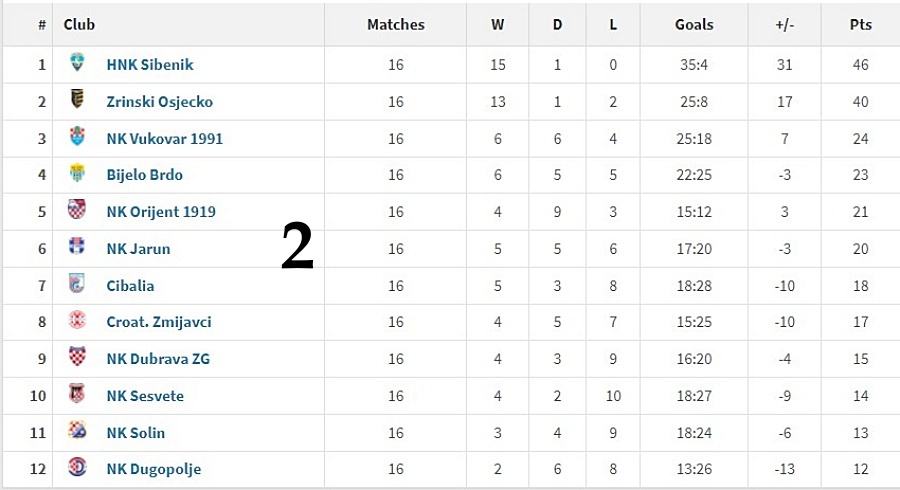Click the NK Solin crest icon
The height and width of the screenshot is (490, 900).
[77, 430]
